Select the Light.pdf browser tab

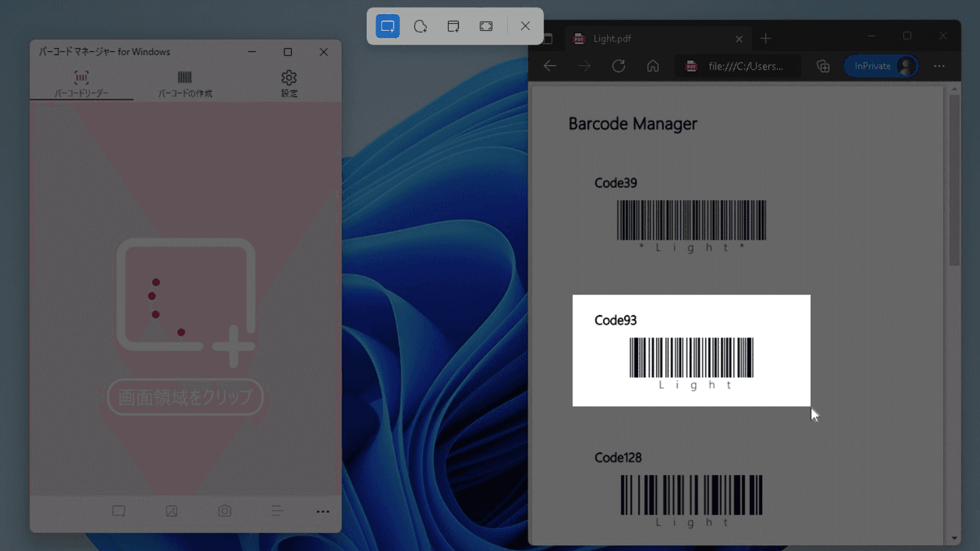click(658, 38)
